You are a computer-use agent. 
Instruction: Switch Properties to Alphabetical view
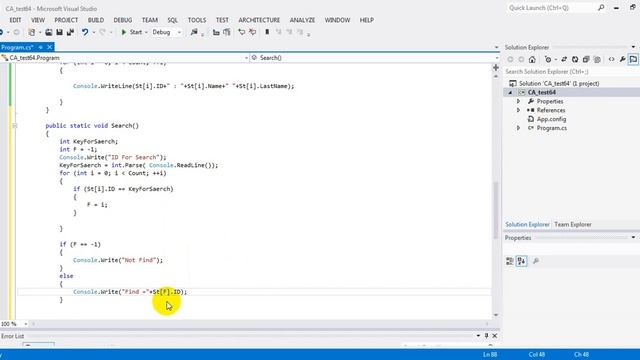click(x=522, y=261)
